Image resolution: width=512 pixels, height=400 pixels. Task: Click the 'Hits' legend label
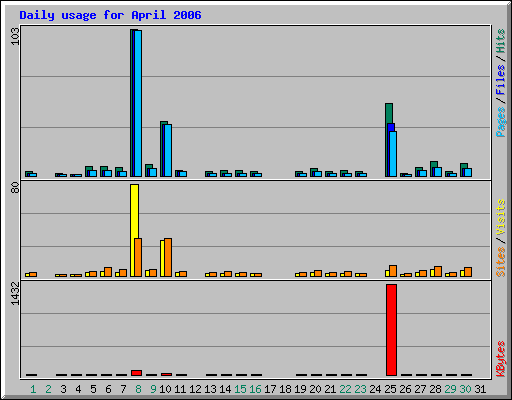point(500,41)
